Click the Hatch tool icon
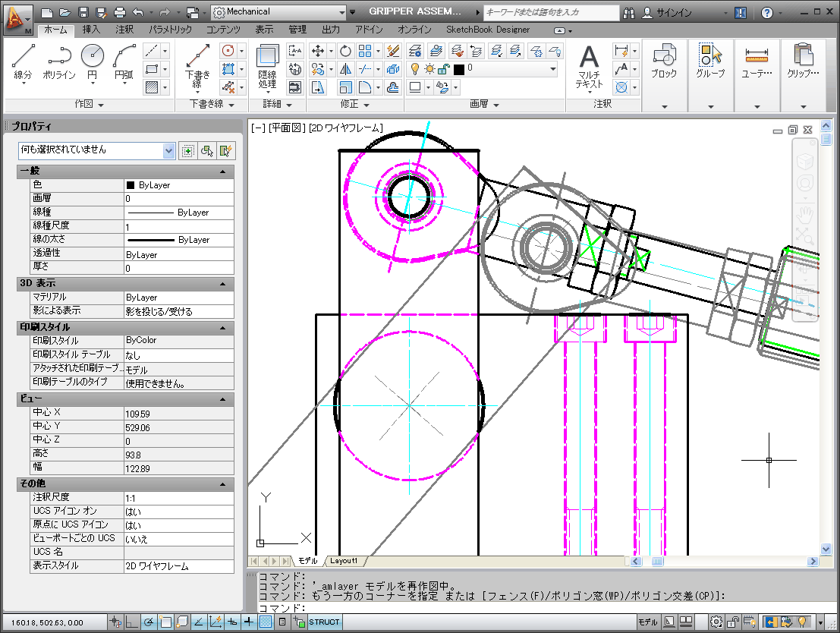840x633 pixels. (153, 87)
